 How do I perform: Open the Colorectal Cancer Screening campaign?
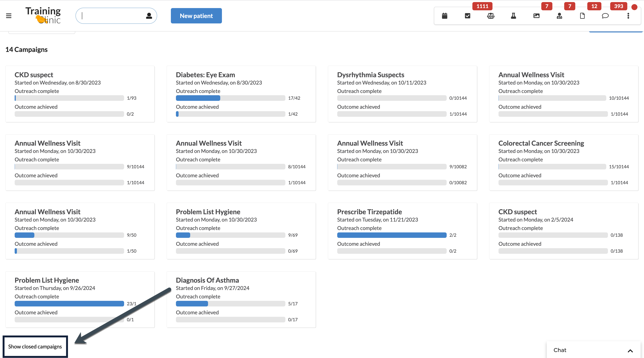click(541, 143)
